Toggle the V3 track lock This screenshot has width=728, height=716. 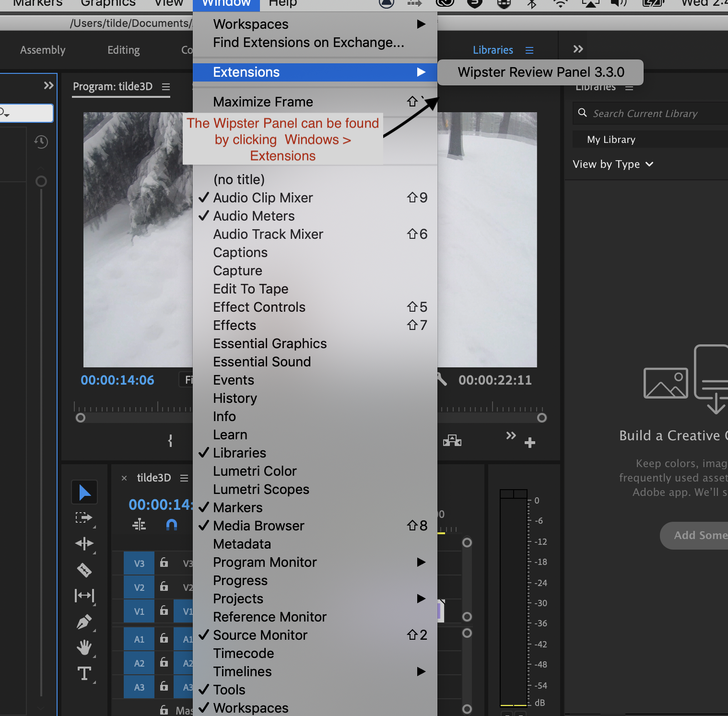click(x=164, y=563)
